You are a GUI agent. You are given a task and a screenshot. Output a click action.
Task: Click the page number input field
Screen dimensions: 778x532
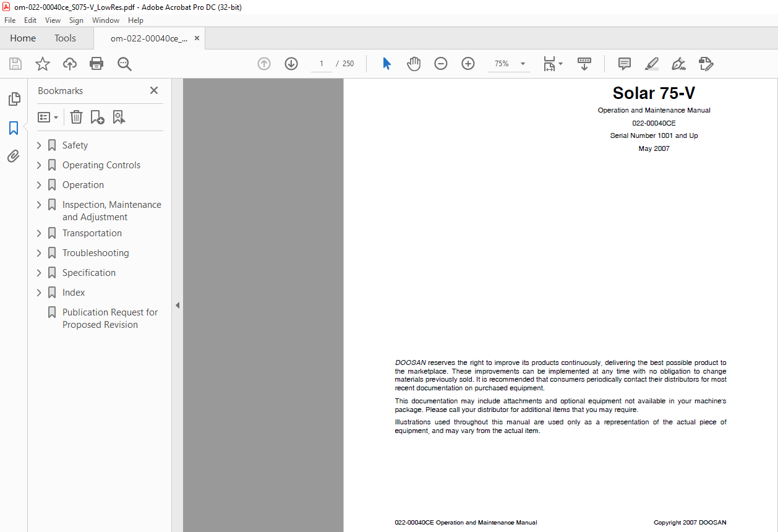coord(322,64)
